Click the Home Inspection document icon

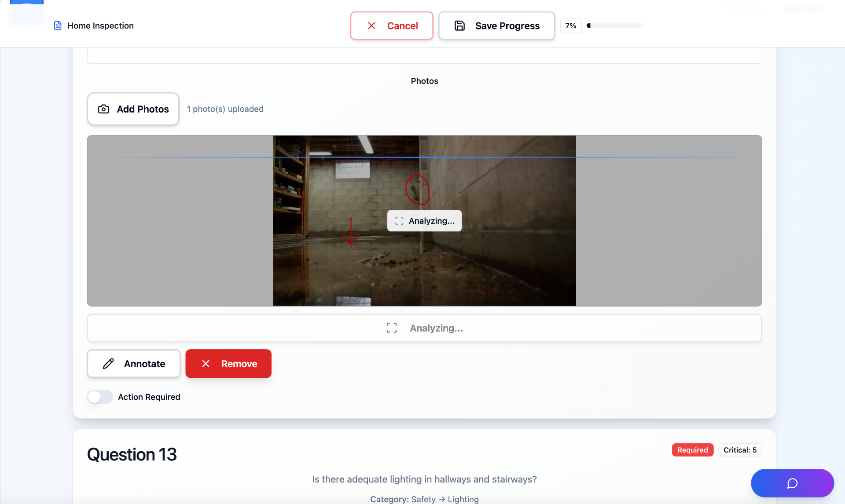(x=58, y=26)
